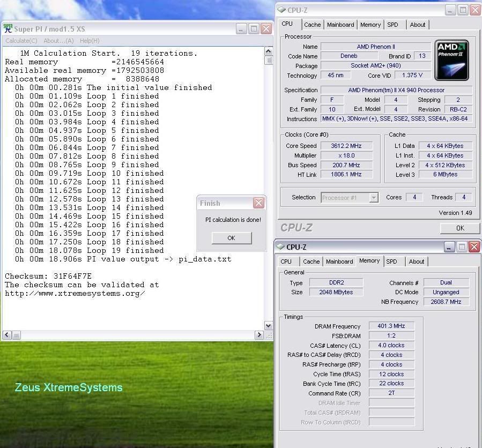Click the Level 3 cache value 6 MBytes
Viewport: 482px width, 448px height.
pos(446,175)
